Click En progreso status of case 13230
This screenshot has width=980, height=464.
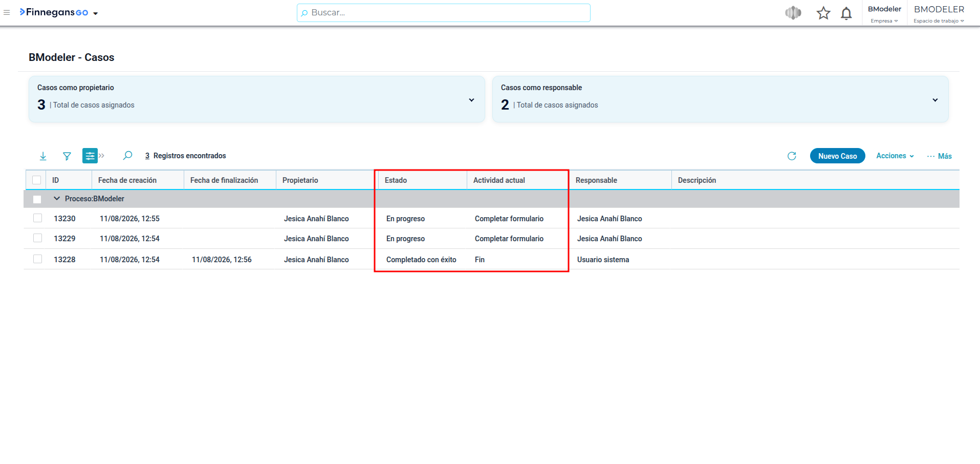(405, 219)
